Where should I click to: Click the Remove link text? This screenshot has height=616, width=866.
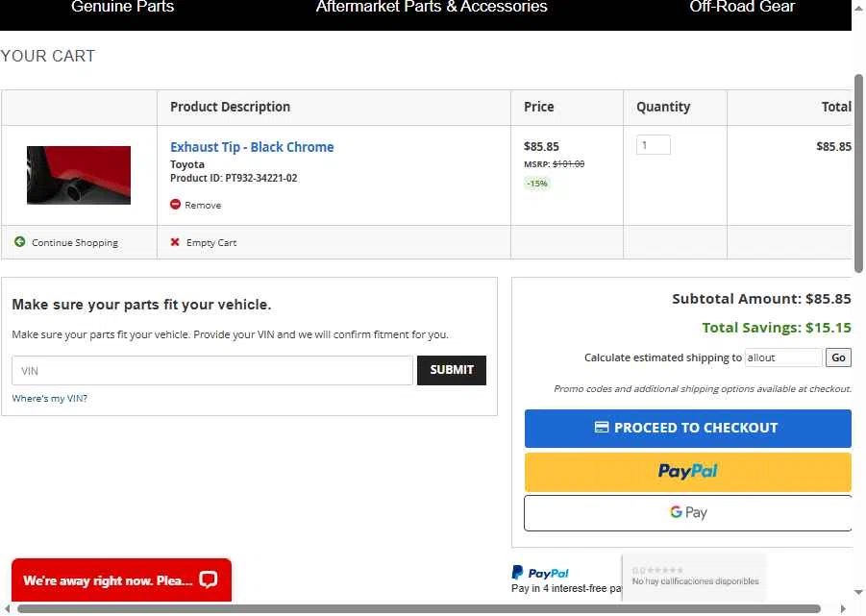pos(203,206)
